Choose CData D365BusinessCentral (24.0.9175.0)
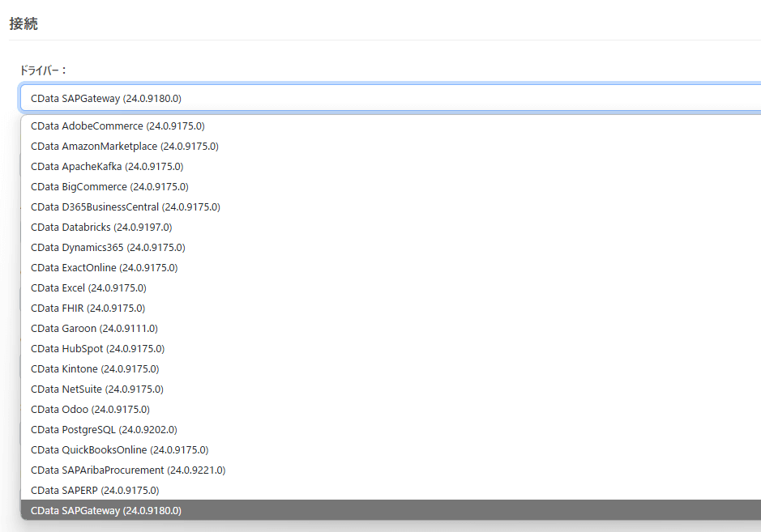The height and width of the screenshot is (532, 761). click(391, 207)
